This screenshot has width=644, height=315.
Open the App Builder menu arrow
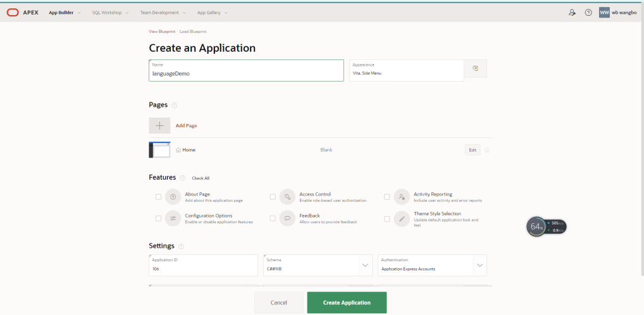79,13
